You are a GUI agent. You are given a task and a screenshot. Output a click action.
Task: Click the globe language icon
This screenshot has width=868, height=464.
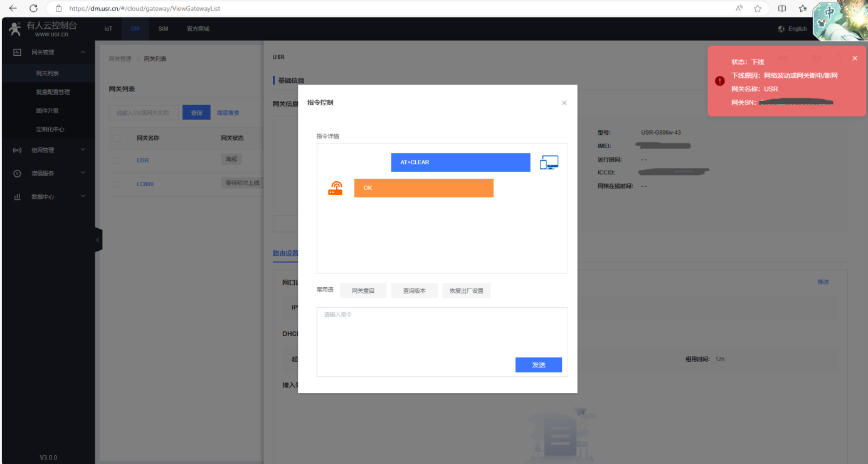pos(781,29)
